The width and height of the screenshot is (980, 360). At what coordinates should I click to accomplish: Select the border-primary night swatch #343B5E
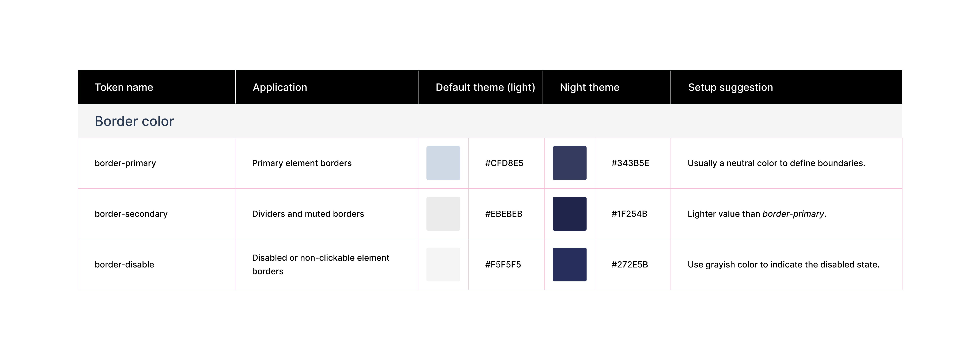[x=570, y=163]
